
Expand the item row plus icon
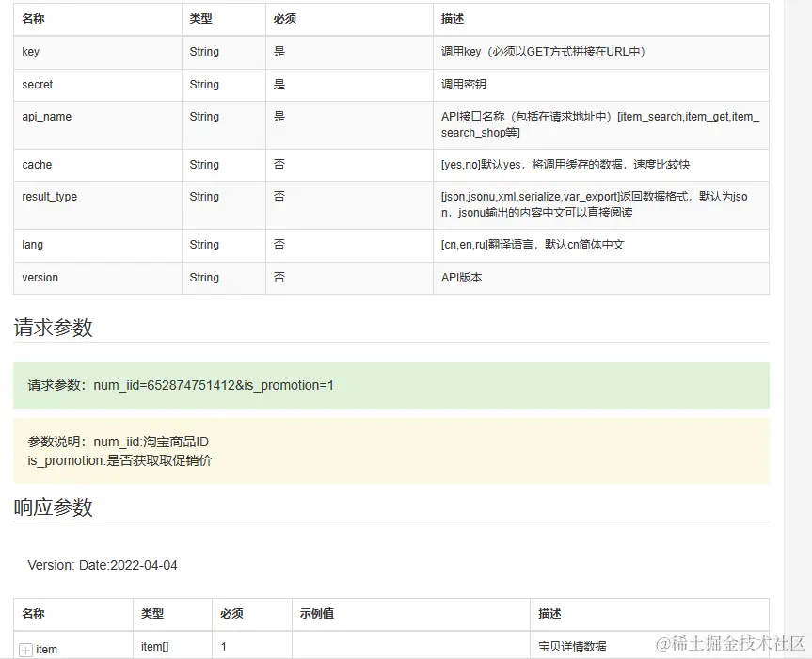click(25, 650)
